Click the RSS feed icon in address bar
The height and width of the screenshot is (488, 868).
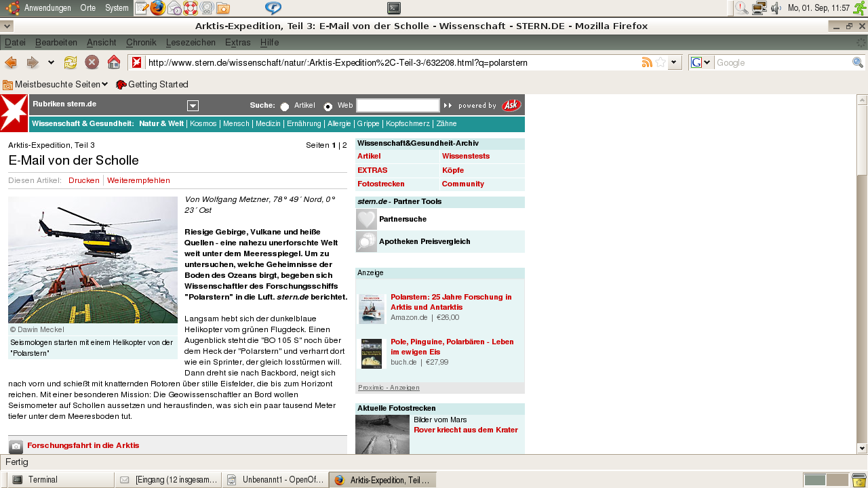tap(647, 62)
